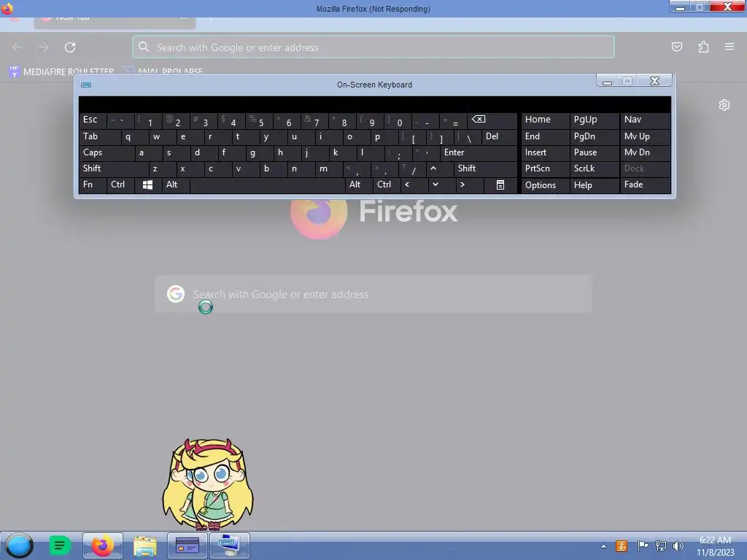Toggle left Alt key
Screen dimensions: 747x560
pos(176,184)
